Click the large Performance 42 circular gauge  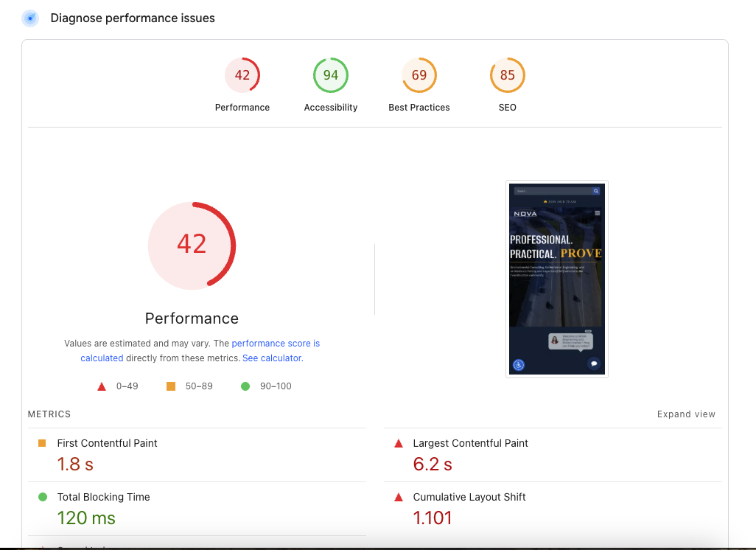[x=192, y=244]
